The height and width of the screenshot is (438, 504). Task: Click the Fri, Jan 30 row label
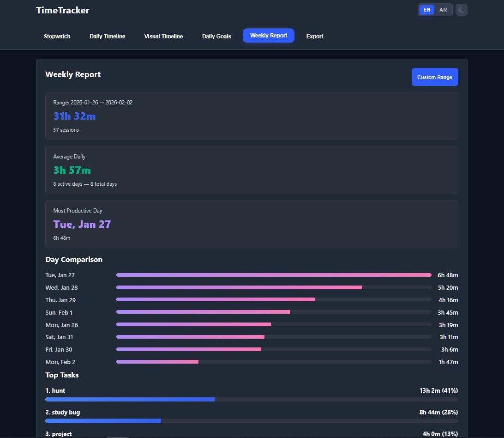click(59, 349)
